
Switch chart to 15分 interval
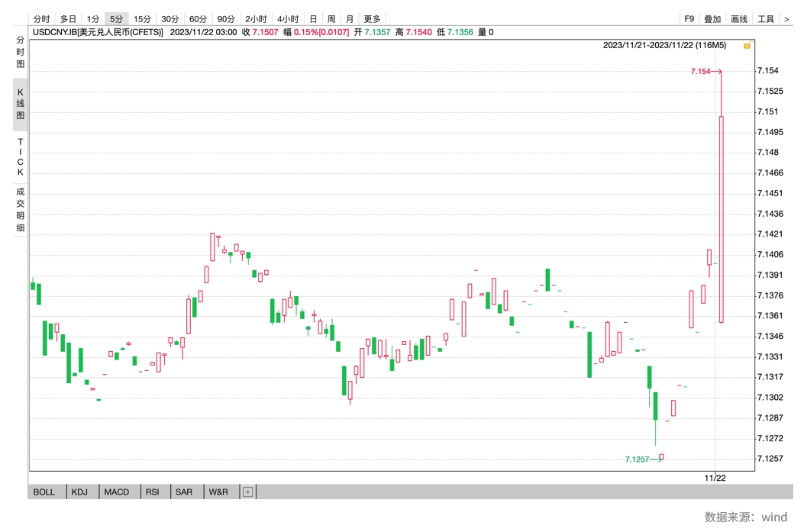pyautogui.click(x=142, y=19)
